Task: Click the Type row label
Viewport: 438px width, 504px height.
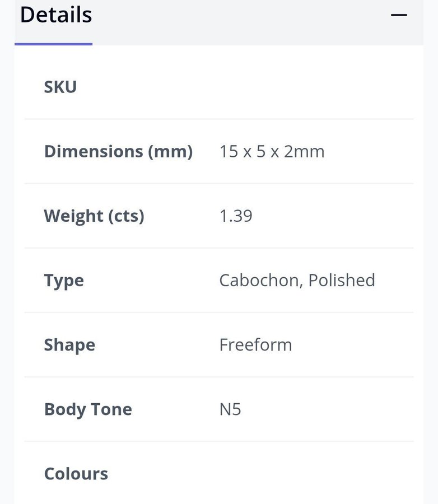Action: [64, 280]
